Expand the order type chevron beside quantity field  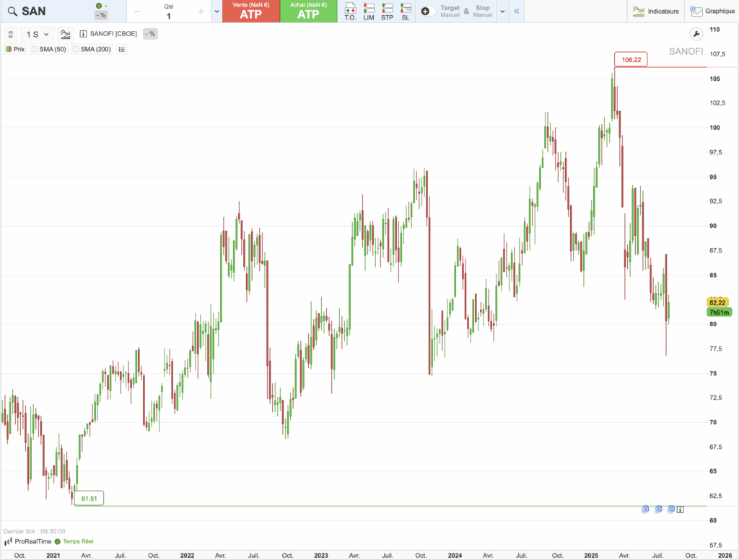[217, 12]
